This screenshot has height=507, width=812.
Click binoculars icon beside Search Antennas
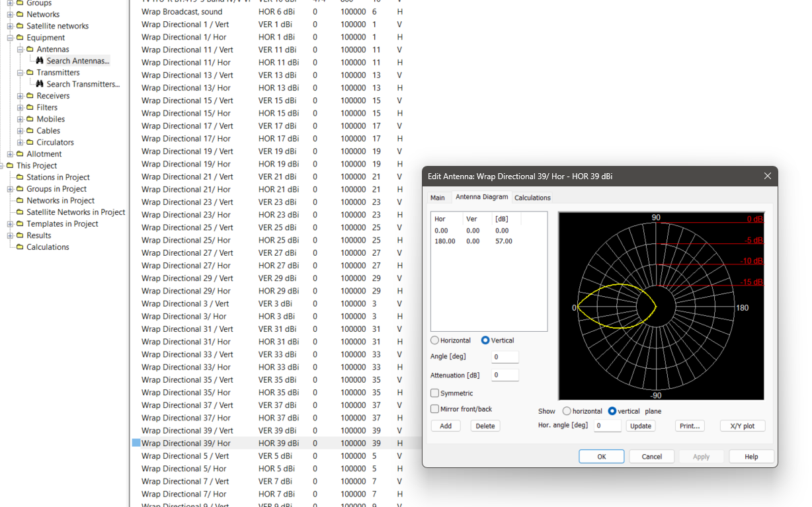point(40,61)
